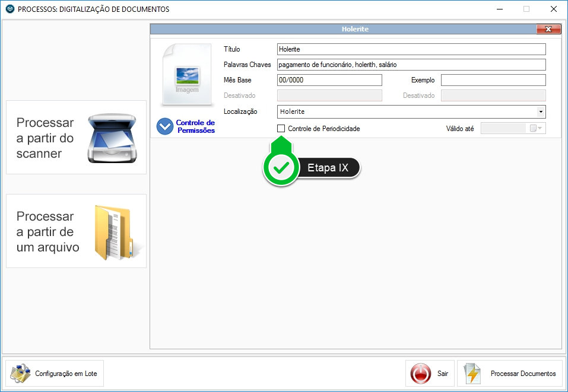568x392 pixels.
Task: Click the Palavras Chaves input field
Action: (411, 65)
